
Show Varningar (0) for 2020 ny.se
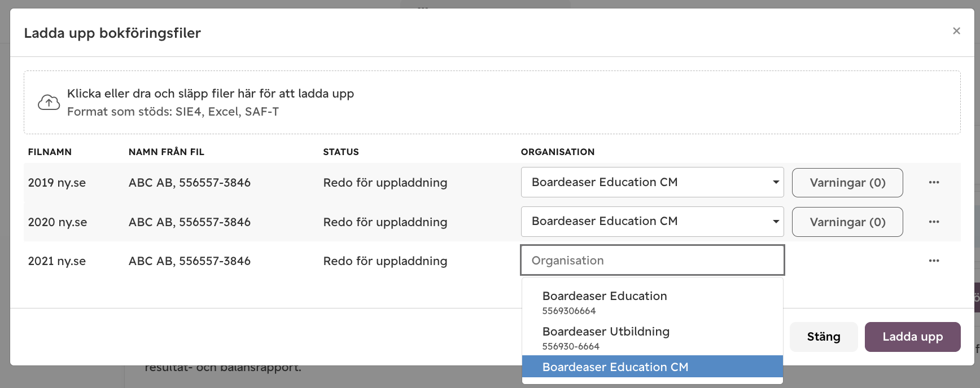pyautogui.click(x=847, y=222)
